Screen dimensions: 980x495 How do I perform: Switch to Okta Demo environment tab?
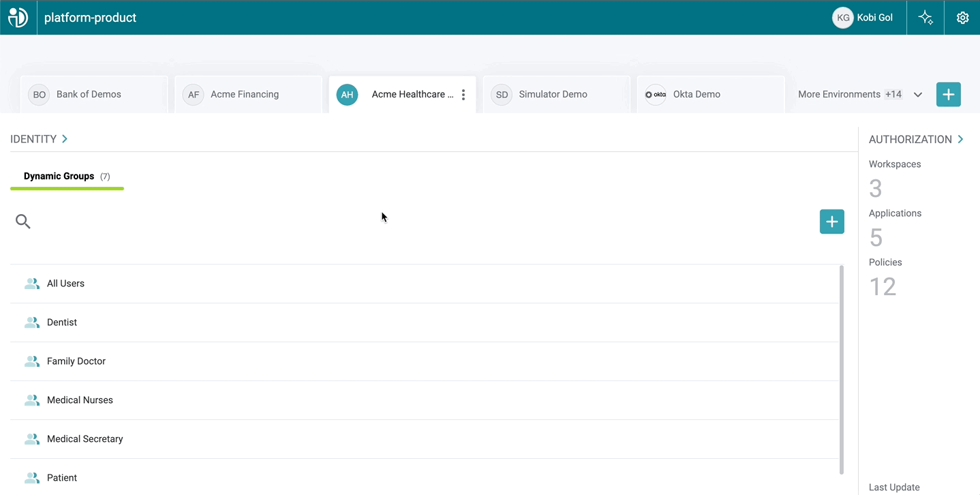710,95
